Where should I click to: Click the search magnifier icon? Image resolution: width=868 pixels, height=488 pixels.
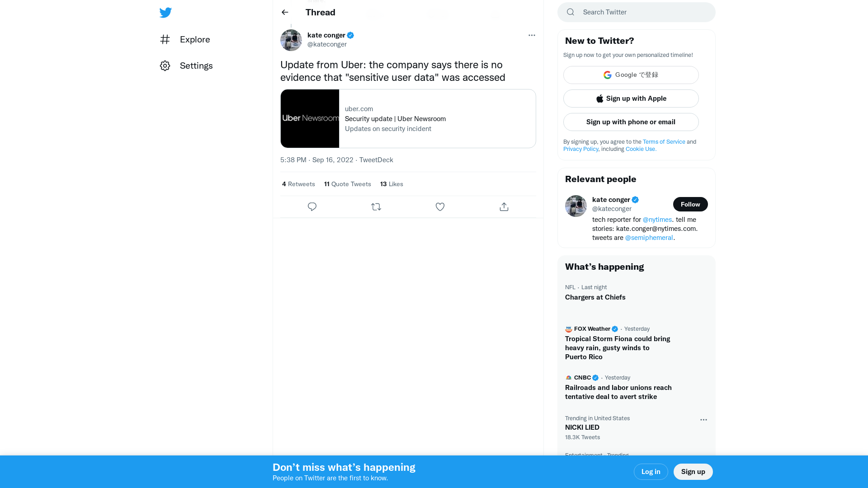point(570,12)
